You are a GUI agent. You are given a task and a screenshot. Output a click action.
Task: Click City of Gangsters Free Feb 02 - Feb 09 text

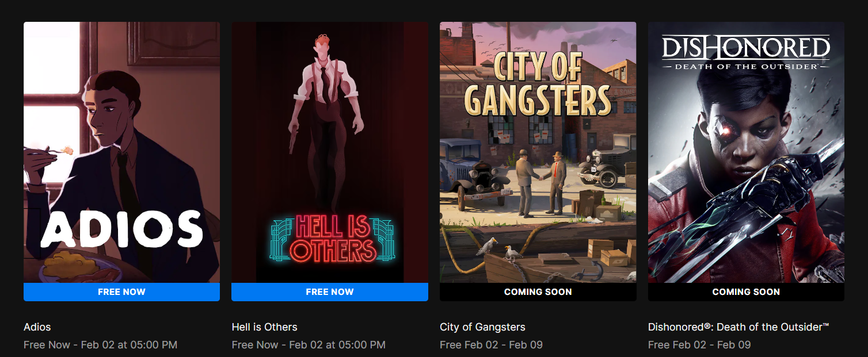point(491,345)
